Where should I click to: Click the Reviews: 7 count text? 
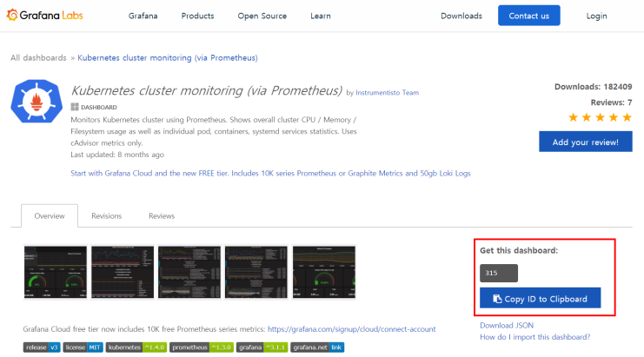(611, 102)
